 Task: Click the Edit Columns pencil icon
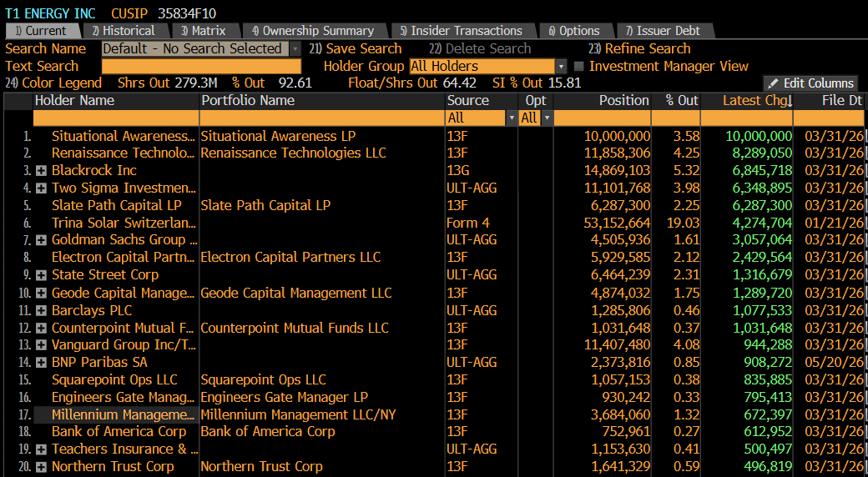coord(774,83)
